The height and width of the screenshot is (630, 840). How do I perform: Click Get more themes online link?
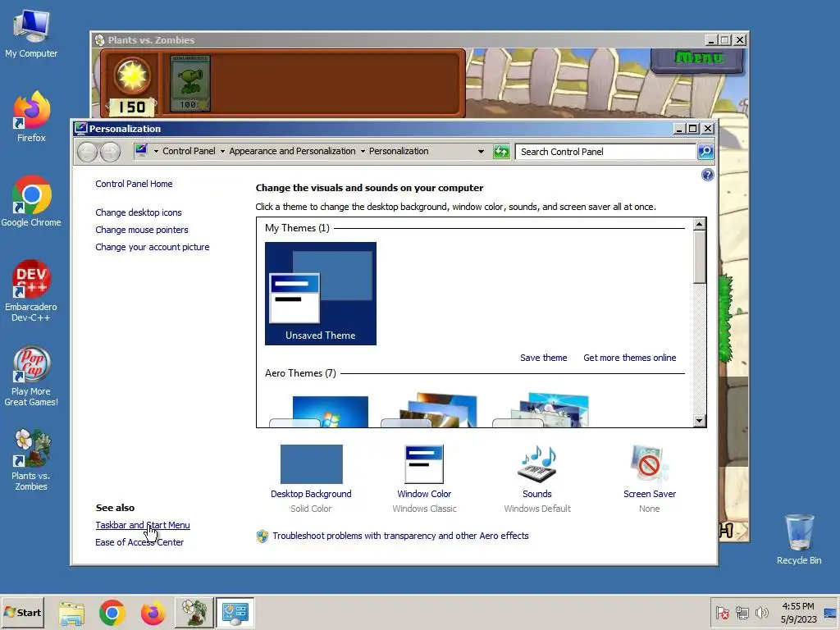click(x=629, y=358)
